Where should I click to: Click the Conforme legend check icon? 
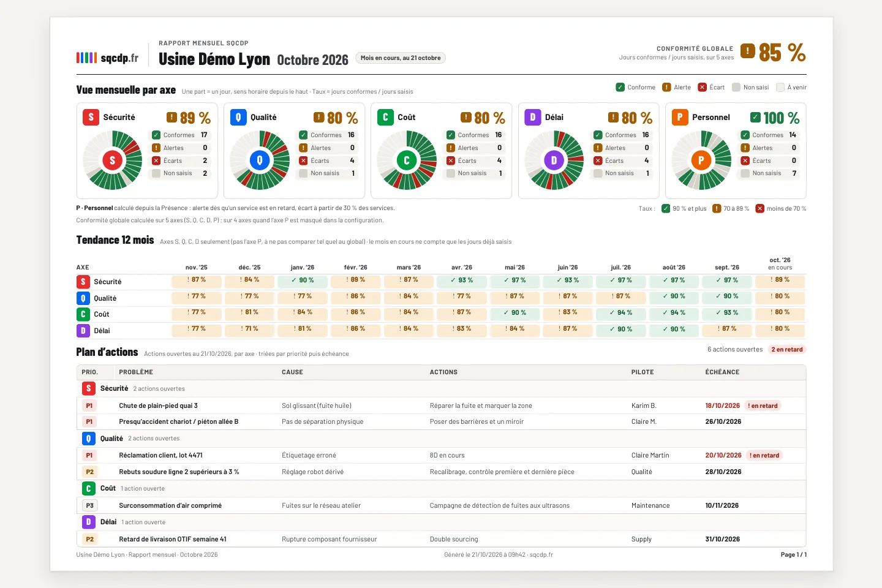coord(620,87)
